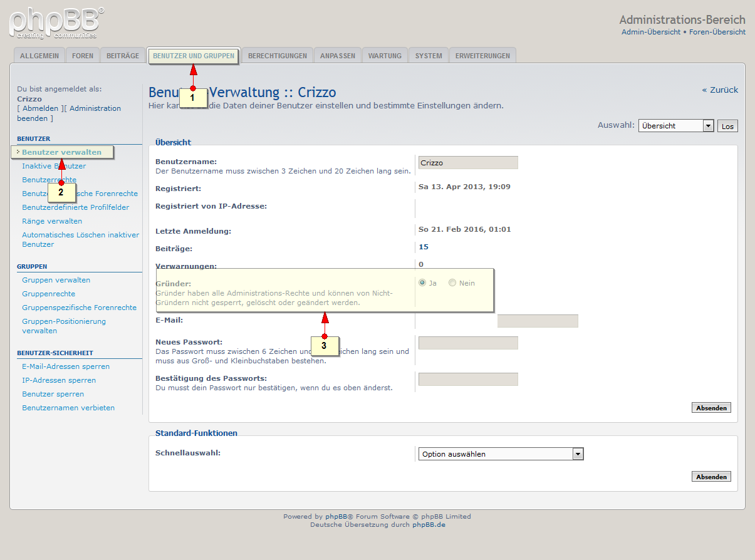Screen dimensions: 755x560
Task: Click the Benutzername field containing Crizzo
Action: point(467,163)
